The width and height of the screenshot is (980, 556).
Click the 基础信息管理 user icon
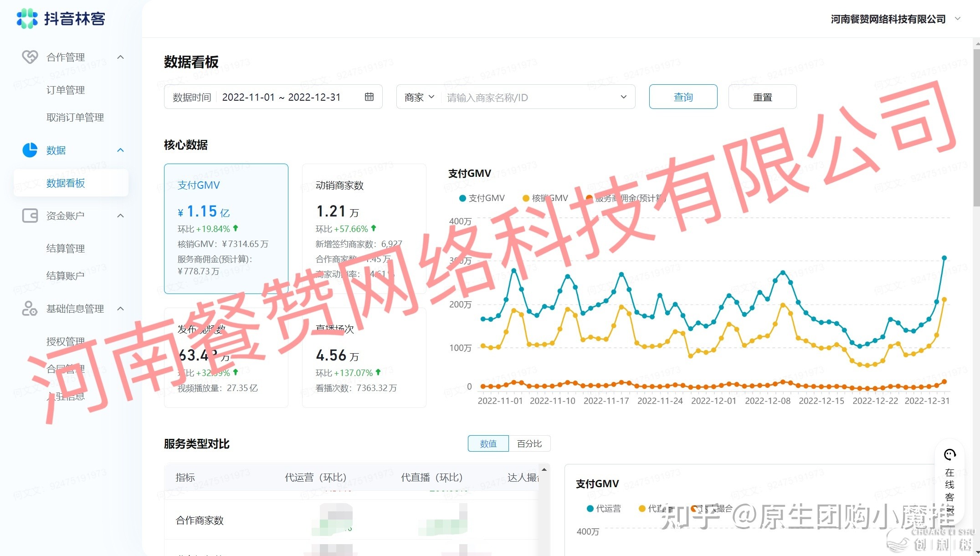click(30, 309)
